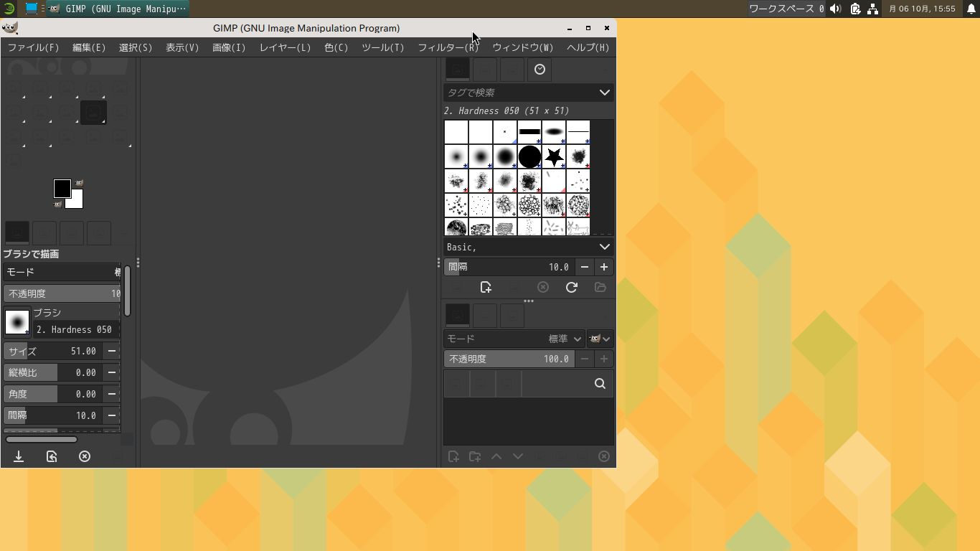Select the single pixel dot brush thumbnail
Image resolution: width=980 pixels, height=551 pixels.
(x=505, y=132)
